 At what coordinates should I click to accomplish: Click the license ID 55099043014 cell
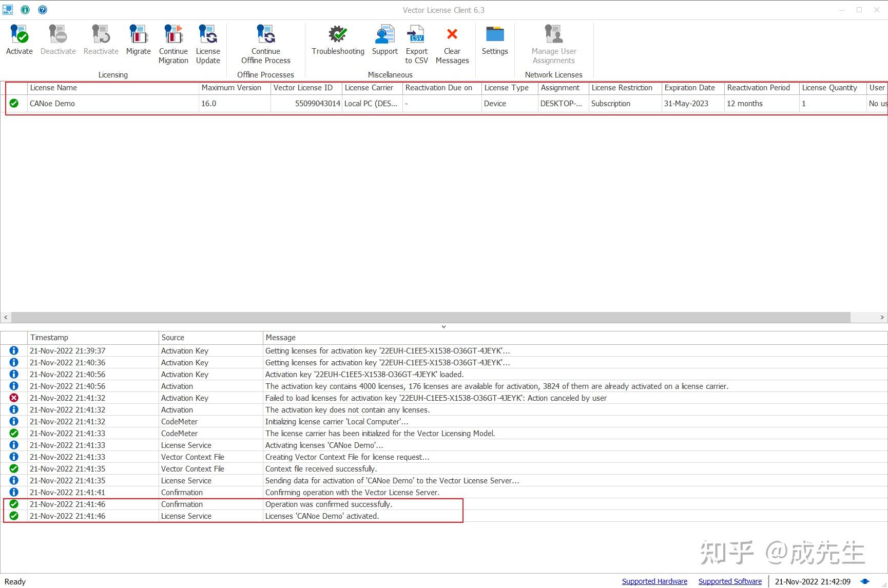306,103
